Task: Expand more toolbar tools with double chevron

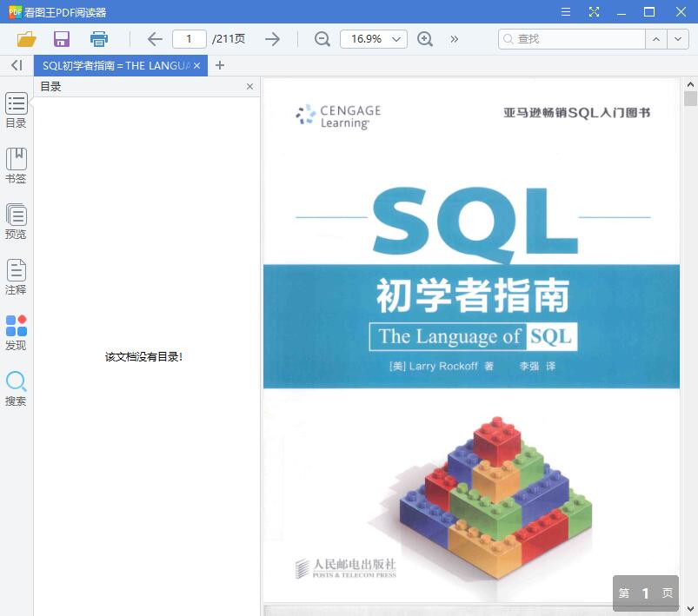Action: [454, 39]
